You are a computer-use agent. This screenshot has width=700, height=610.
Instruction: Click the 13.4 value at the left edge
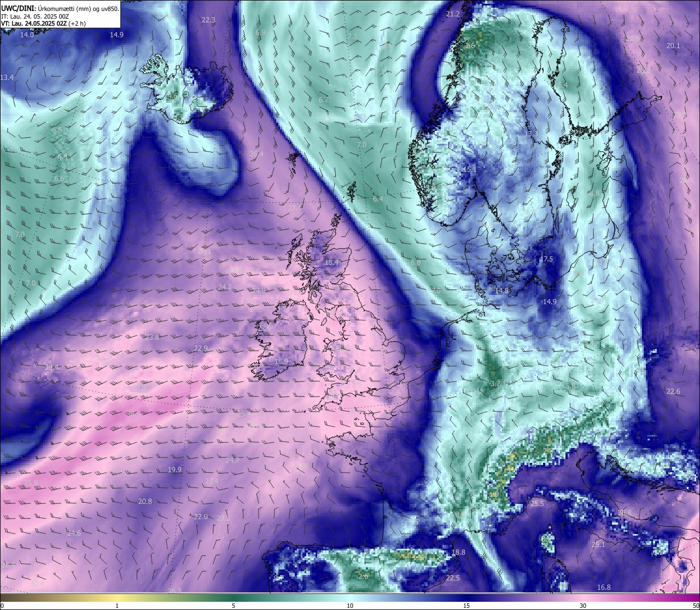pyautogui.click(x=7, y=78)
